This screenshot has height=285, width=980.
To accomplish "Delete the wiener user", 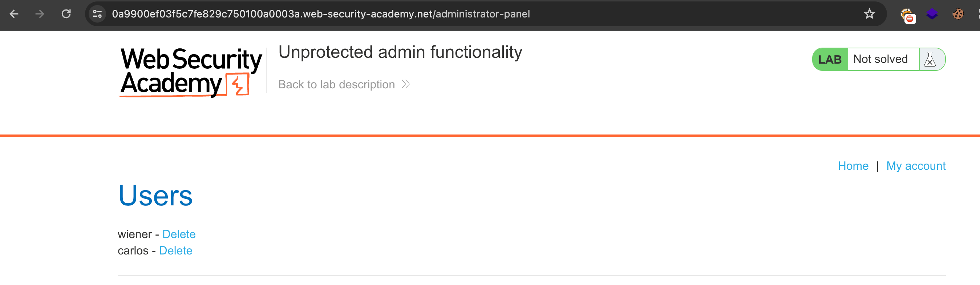I will 179,234.
